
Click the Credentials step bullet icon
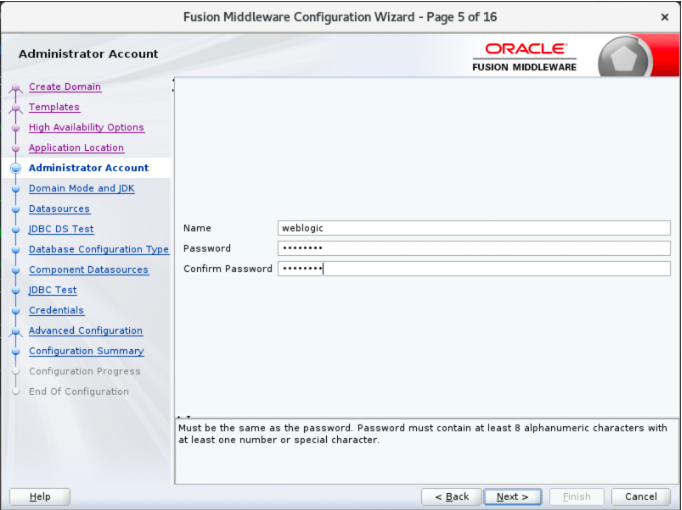coord(16,311)
